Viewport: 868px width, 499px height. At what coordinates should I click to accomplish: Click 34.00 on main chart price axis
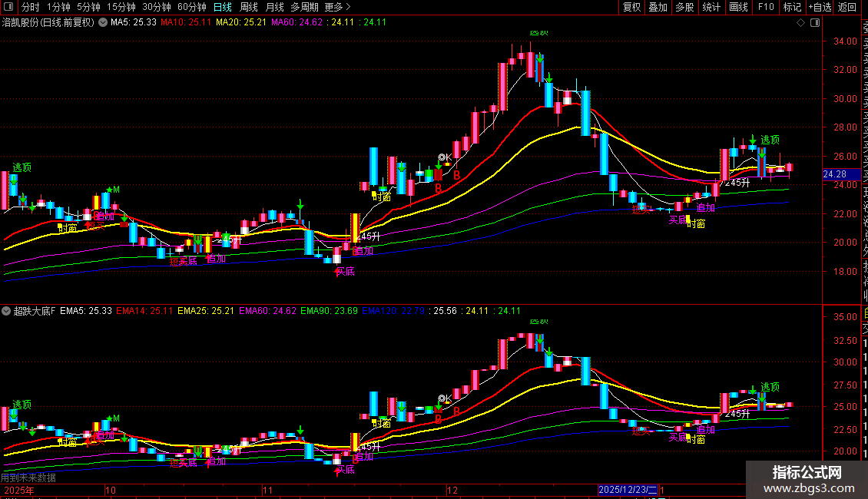(845, 41)
